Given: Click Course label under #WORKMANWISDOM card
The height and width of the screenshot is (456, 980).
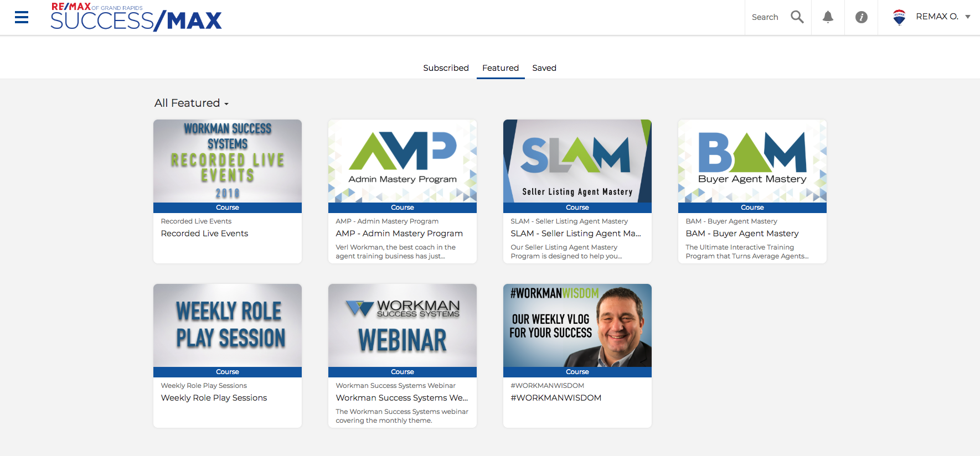Looking at the screenshot, I should point(577,372).
